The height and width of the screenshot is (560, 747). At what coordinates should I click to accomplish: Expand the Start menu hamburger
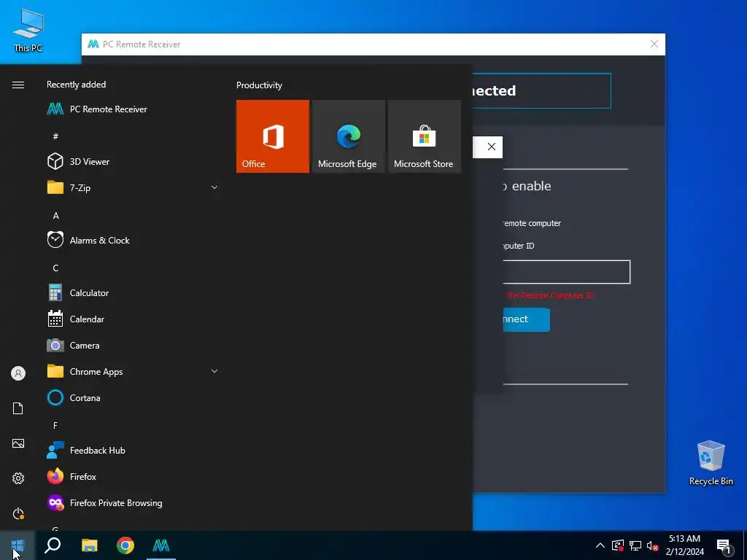(x=18, y=85)
